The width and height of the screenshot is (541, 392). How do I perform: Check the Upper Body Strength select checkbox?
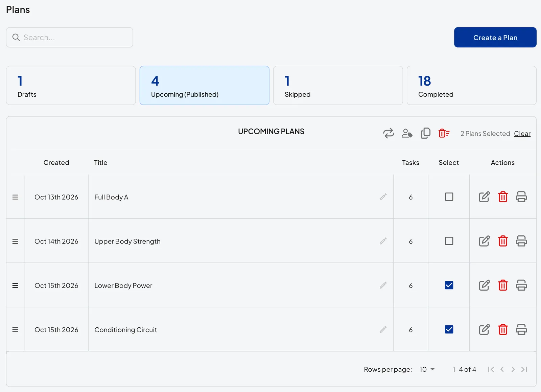[449, 241]
